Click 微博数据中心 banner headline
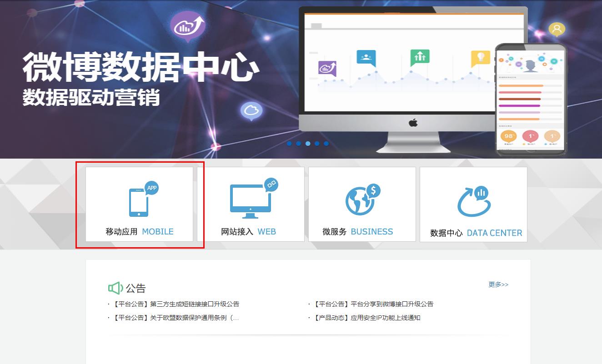 [141, 67]
